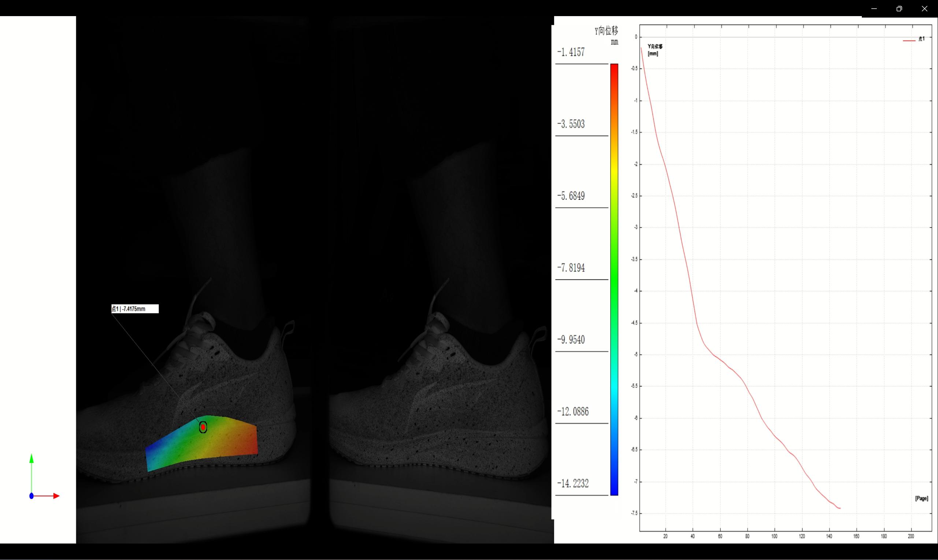Close the application window
This screenshot has width=938, height=560.
tap(924, 8)
